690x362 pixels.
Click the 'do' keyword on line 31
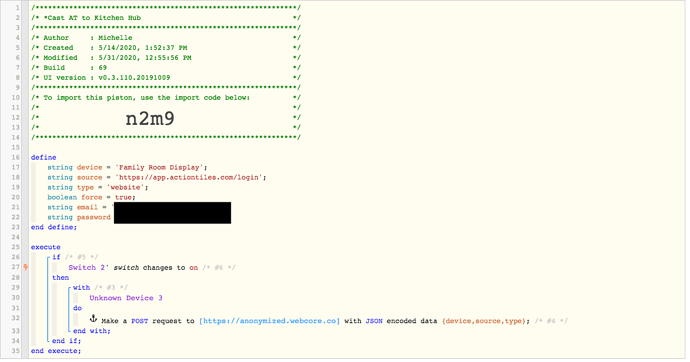tap(77, 308)
